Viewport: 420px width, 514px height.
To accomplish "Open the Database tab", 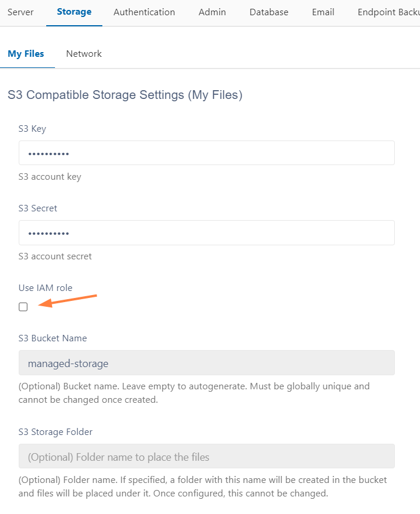I will [268, 12].
